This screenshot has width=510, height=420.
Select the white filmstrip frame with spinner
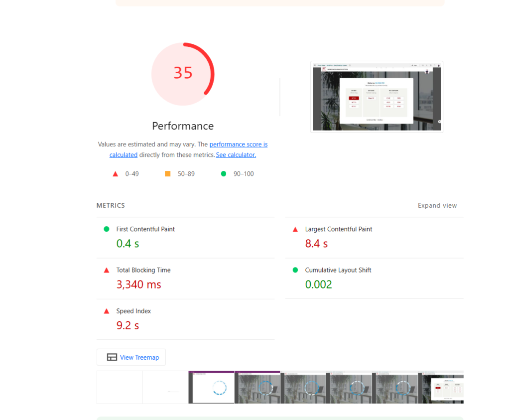click(x=211, y=387)
